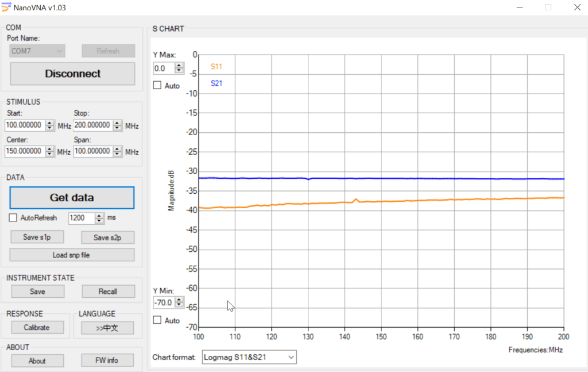Click the NanoVNA app icon in title bar
Image resolution: width=588 pixels, height=372 pixels.
coord(6,7)
